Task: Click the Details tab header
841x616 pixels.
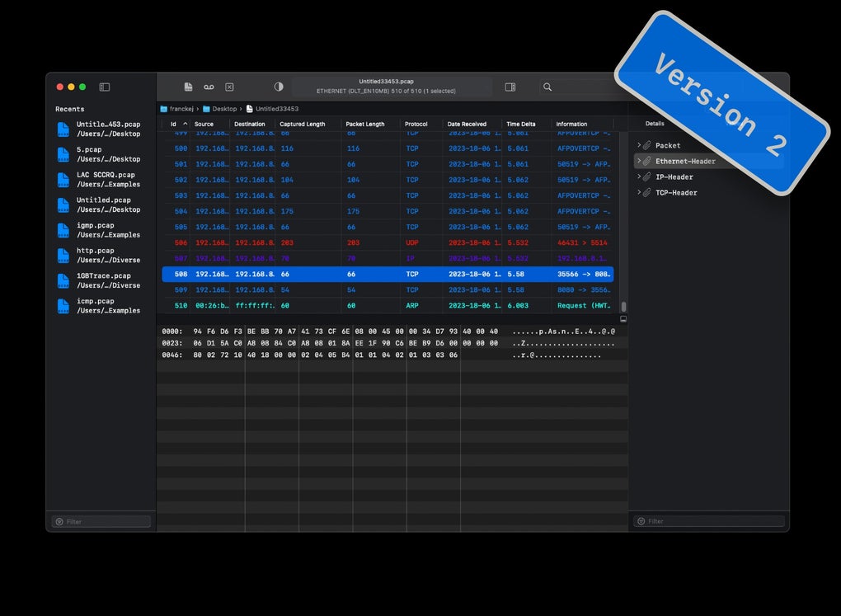Action: point(655,124)
